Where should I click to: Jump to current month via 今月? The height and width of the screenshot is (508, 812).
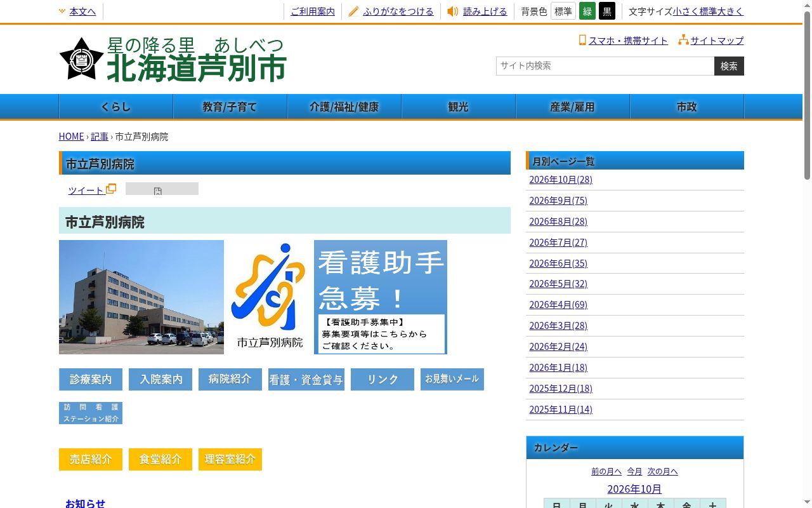pos(634,471)
